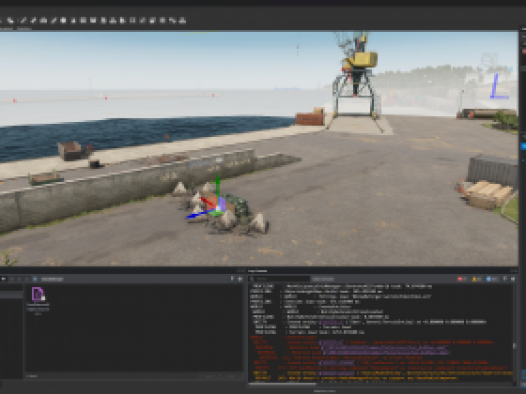Click the button next to console search
This screenshot has width=526, height=394.
[x=323, y=279]
